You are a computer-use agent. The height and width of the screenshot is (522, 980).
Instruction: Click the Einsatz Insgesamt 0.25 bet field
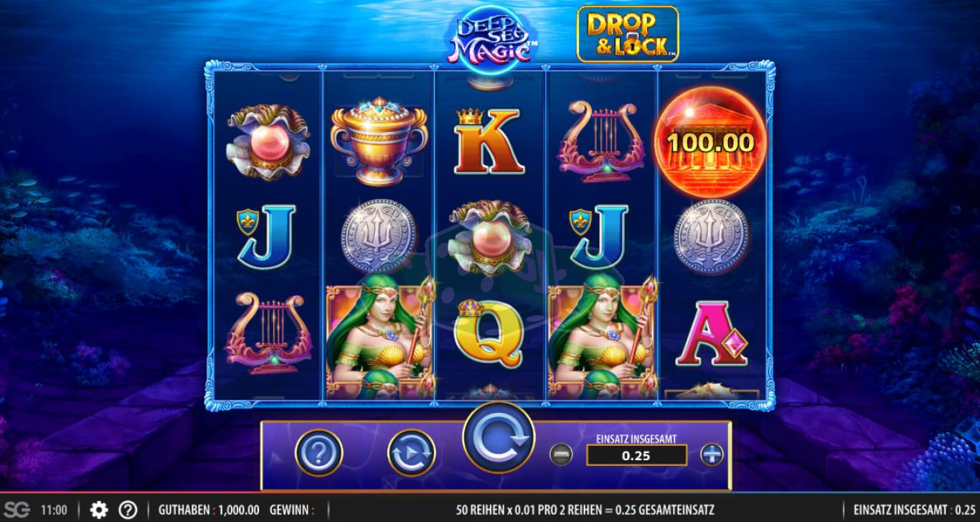(636, 455)
